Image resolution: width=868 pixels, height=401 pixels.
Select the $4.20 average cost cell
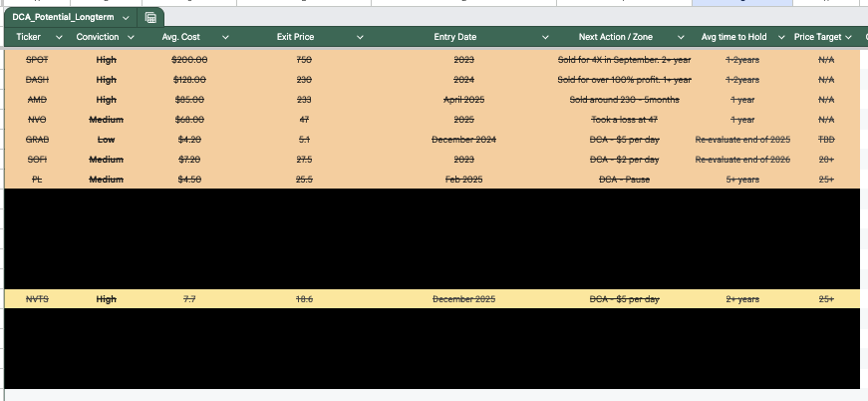click(x=189, y=140)
